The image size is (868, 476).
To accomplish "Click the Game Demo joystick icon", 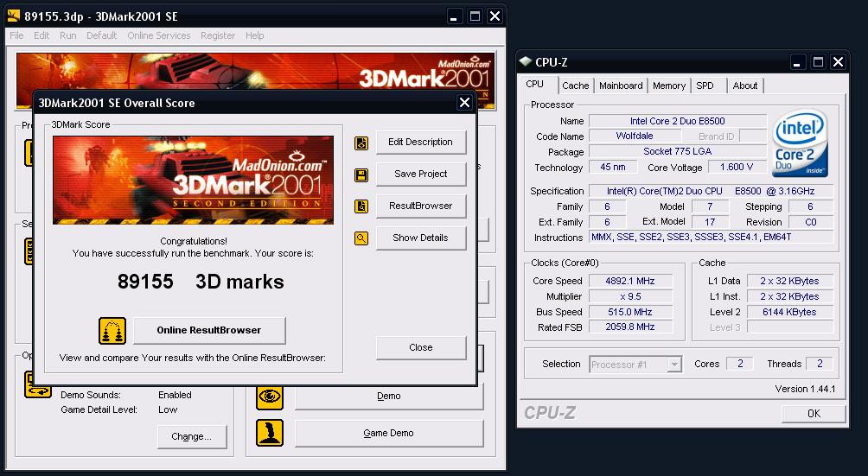I will pyautogui.click(x=270, y=432).
